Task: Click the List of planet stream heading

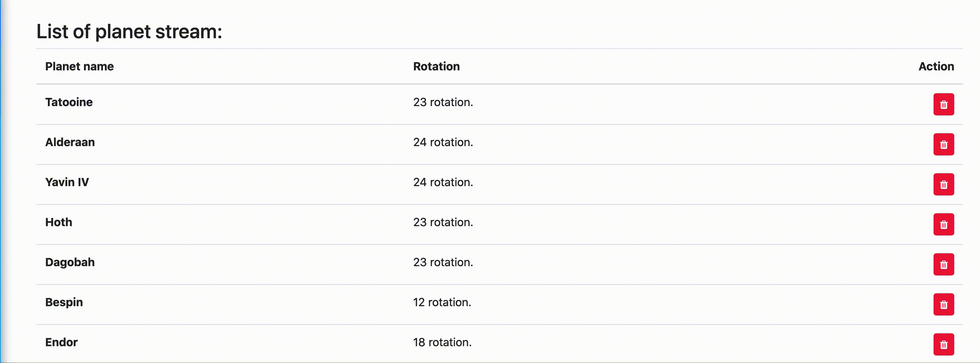Action: pyautogui.click(x=129, y=31)
